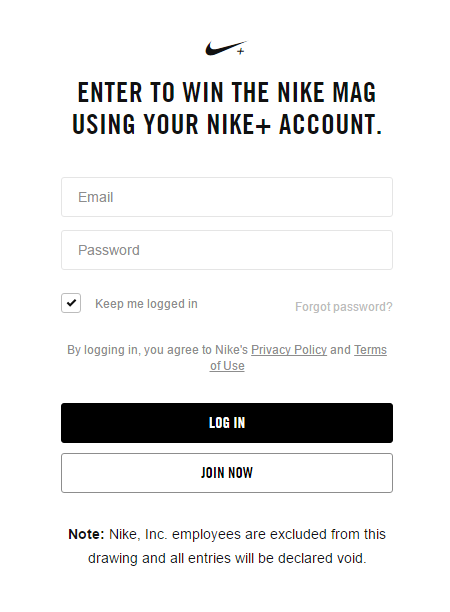Image resolution: width=450 pixels, height=612 pixels.
Task: Open the Forgot password? link
Action: [x=343, y=307]
